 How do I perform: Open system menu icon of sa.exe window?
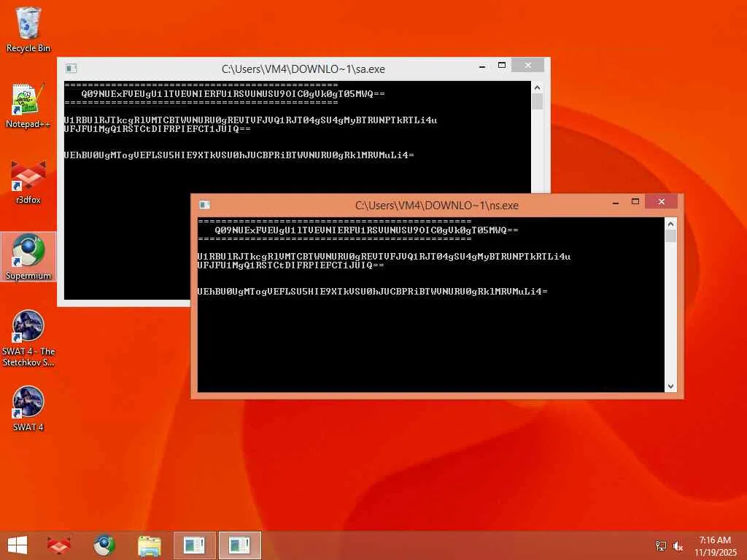(71, 69)
